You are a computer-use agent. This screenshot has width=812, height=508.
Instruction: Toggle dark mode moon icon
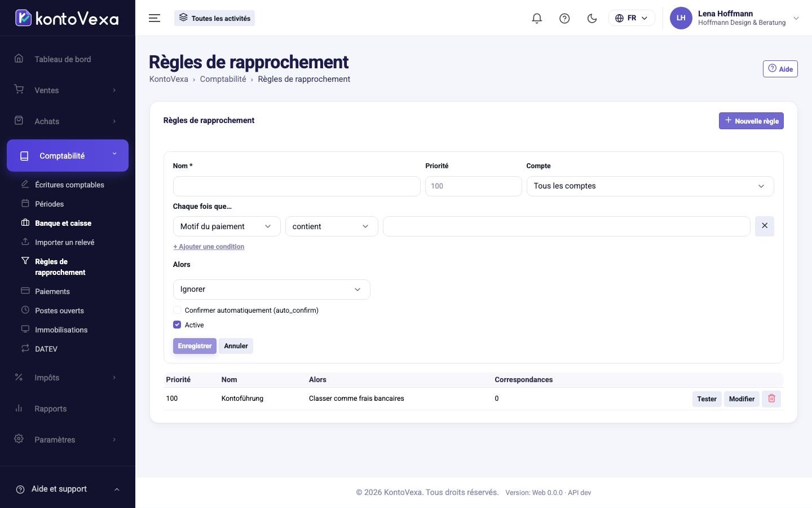tap(592, 18)
